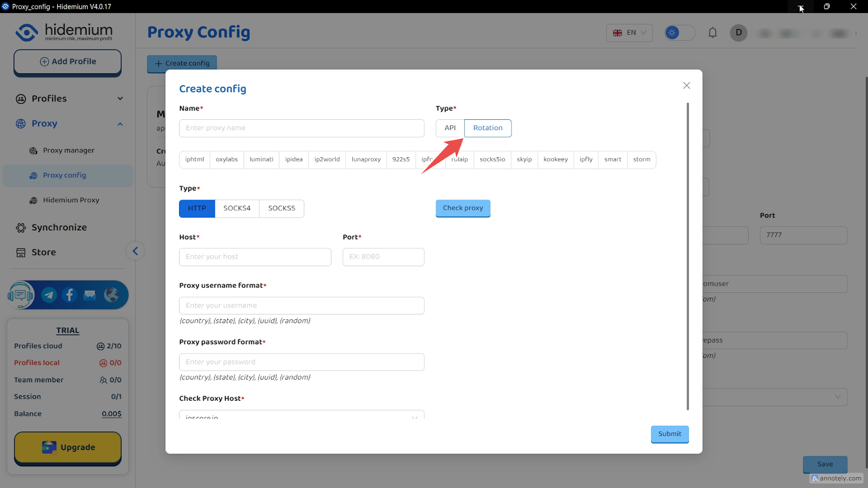The width and height of the screenshot is (868, 488).
Task: Choose ipfly provider
Action: coord(586,159)
